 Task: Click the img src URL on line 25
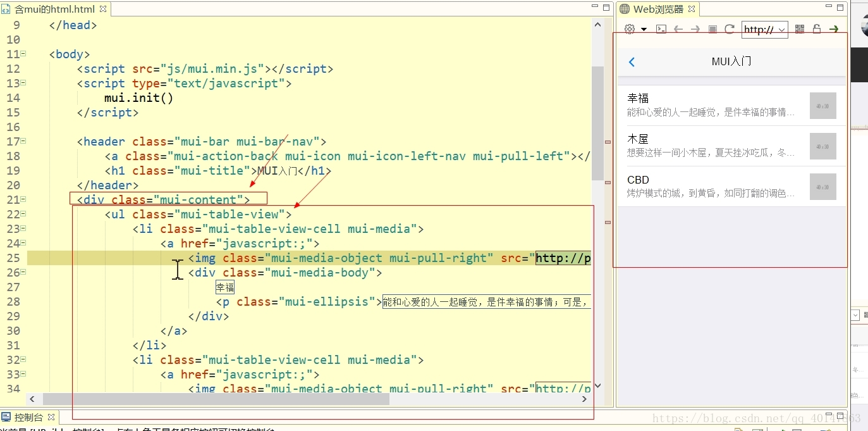click(x=563, y=258)
